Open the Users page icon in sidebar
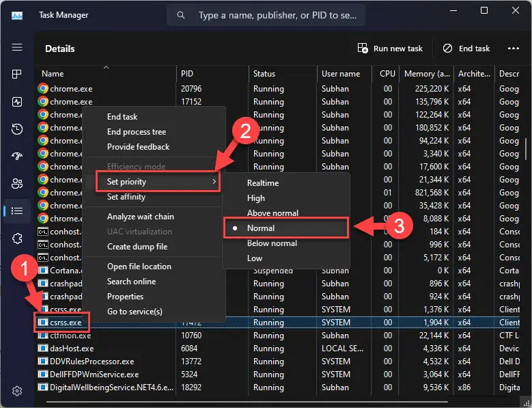Screen dimensions: 532x408 (x=17, y=184)
